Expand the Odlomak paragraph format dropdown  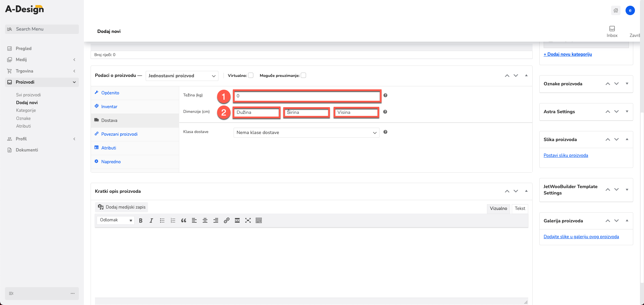coord(116,220)
